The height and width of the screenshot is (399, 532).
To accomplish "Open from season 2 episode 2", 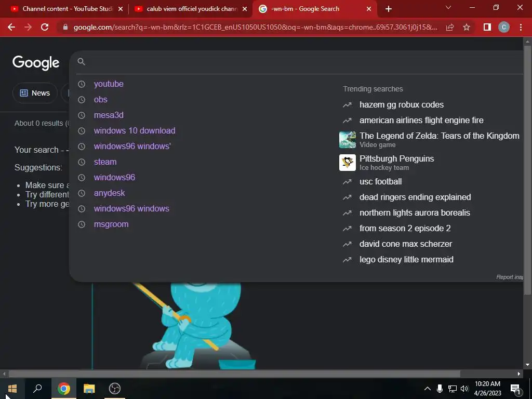I will (x=405, y=229).
